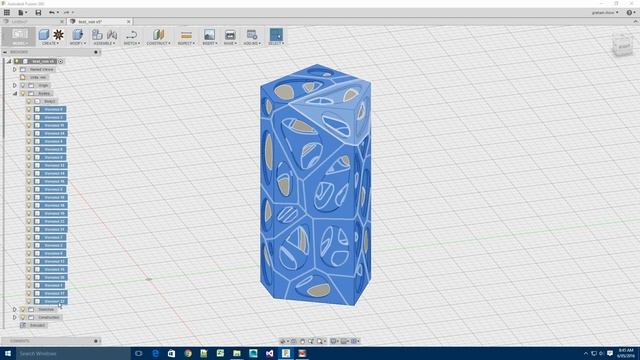Toggle the Sketches folder lightbulb
This screenshot has width=640, height=360.
[23, 309]
